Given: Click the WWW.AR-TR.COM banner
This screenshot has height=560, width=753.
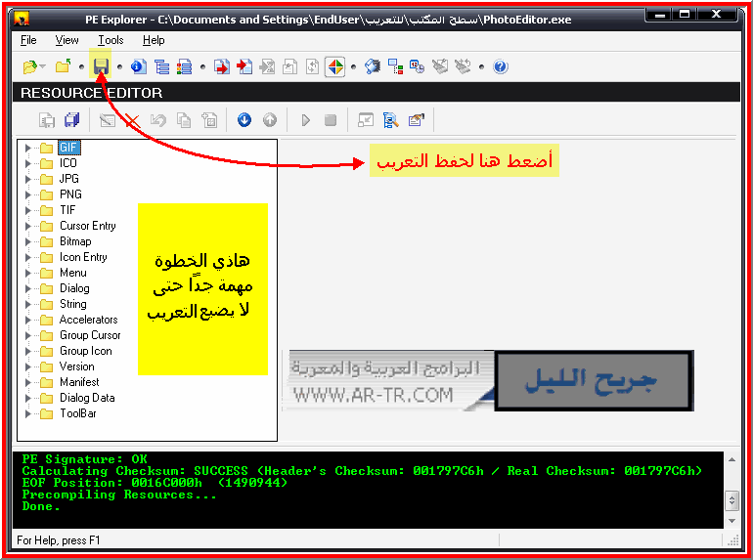Looking at the screenshot, I should [388, 381].
